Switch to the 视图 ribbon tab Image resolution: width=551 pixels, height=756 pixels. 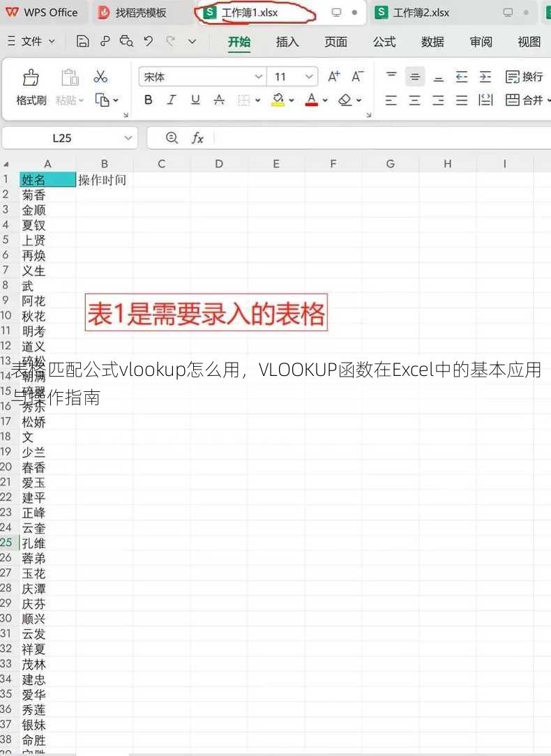coord(529,42)
